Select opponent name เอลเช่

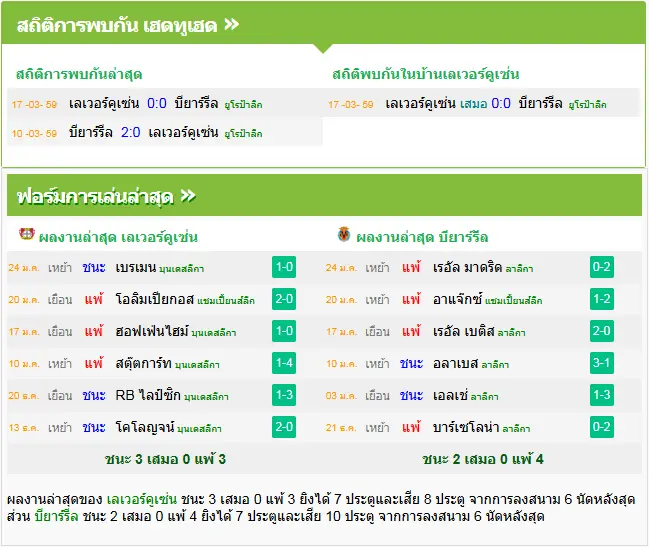point(450,395)
